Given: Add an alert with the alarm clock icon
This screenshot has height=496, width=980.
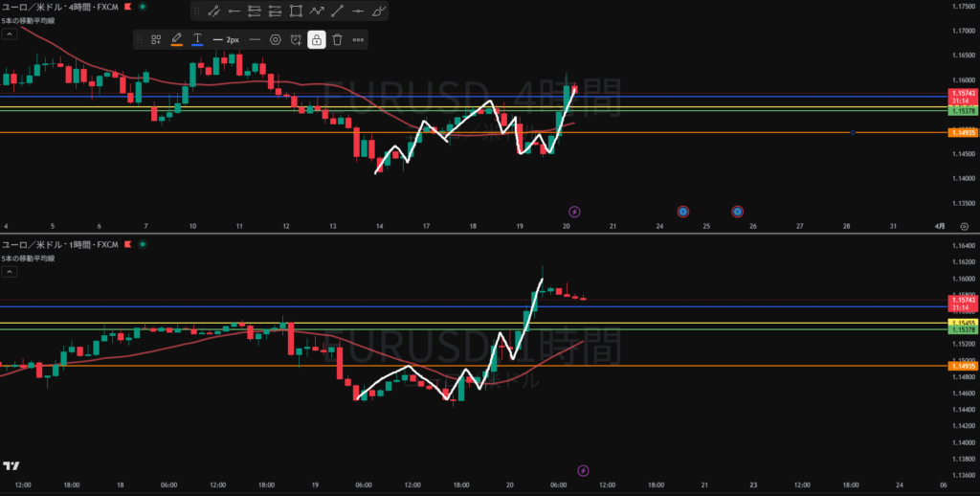Looking at the screenshot, I should click(x=296, y=39).
